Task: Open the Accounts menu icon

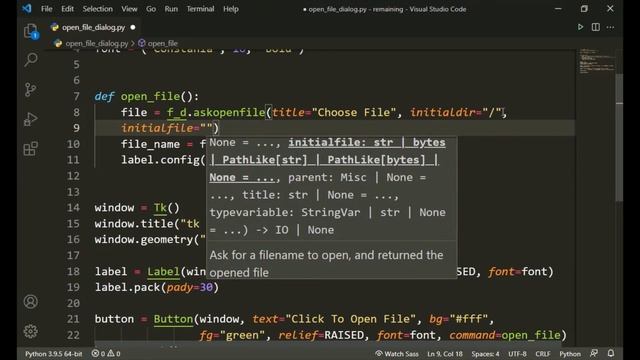Action: pyautogui.click(x=31, y=302)
